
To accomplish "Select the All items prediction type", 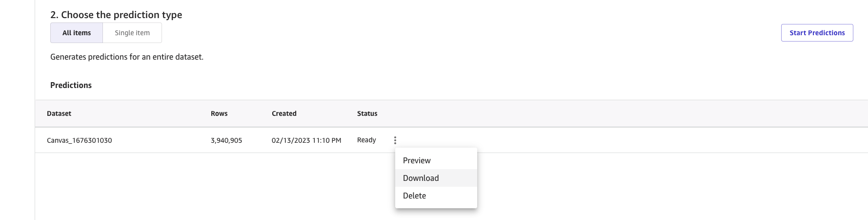I will click(77, 33).
